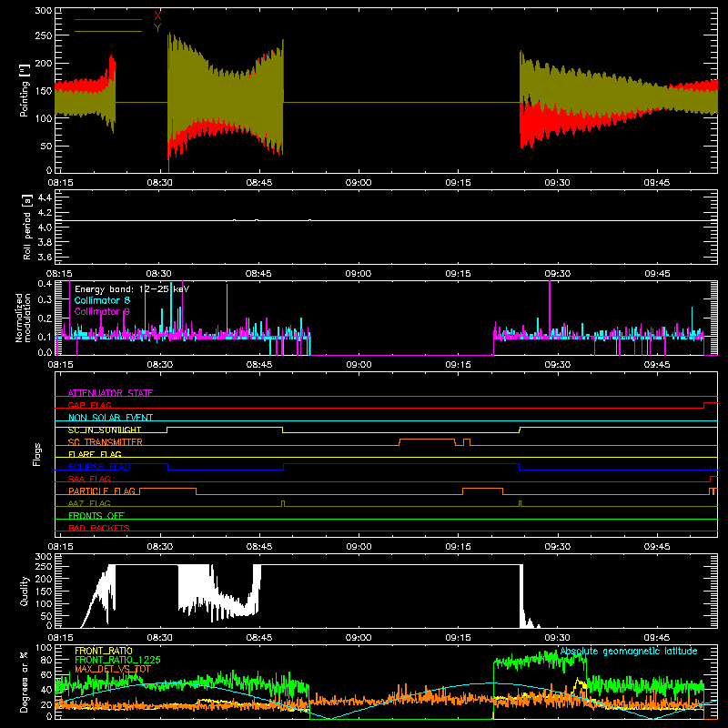
Task: Click the 09:15 tick label under Flags plot
Action: 459,547
